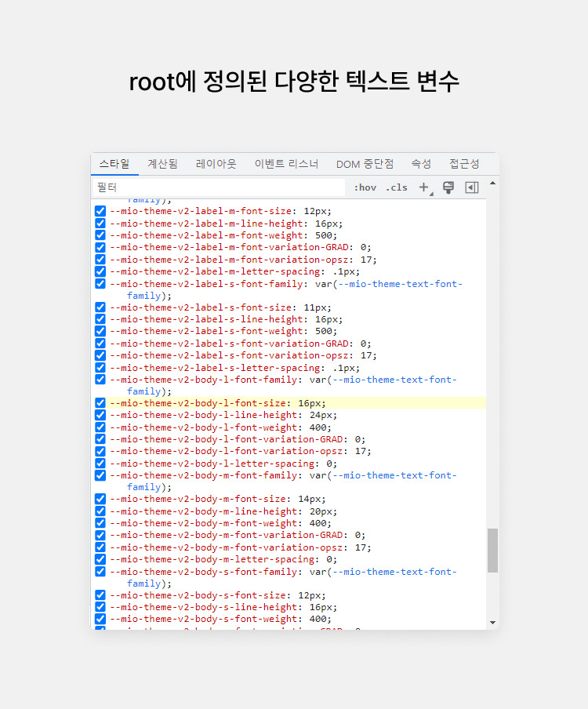The width and height of the screenshot is (588, 709).
Task: Toggle the :hov element state button
Action: point(365,187)
